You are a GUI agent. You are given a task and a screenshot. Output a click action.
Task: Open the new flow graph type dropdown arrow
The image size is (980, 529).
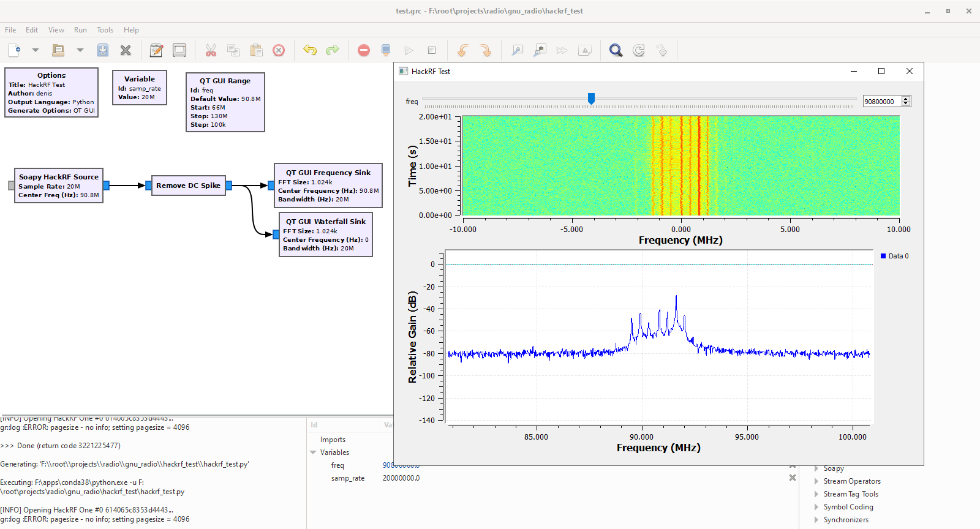36,50
